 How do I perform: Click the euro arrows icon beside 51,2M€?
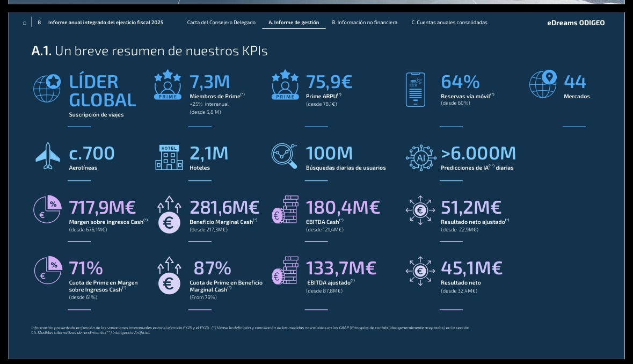pos(420,210)
